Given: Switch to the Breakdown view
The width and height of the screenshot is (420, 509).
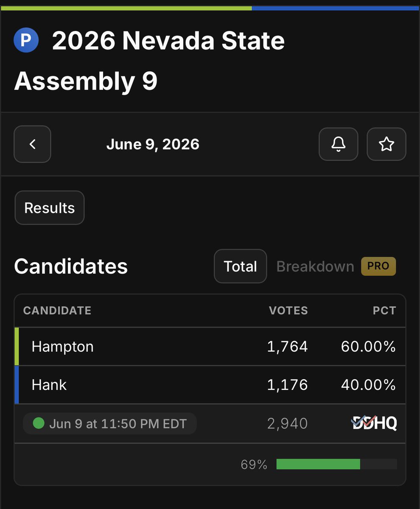Looking at the screenshot, I should coord(315,266).
